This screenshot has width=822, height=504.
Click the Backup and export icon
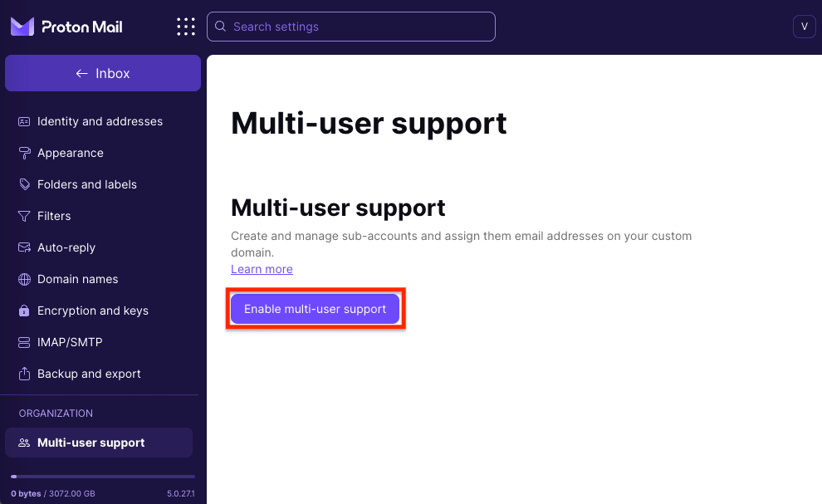pyautogui.click(x=24, y=374)
